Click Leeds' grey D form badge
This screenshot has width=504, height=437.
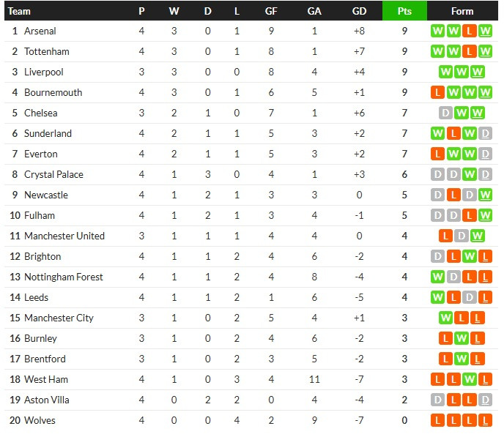470,297
